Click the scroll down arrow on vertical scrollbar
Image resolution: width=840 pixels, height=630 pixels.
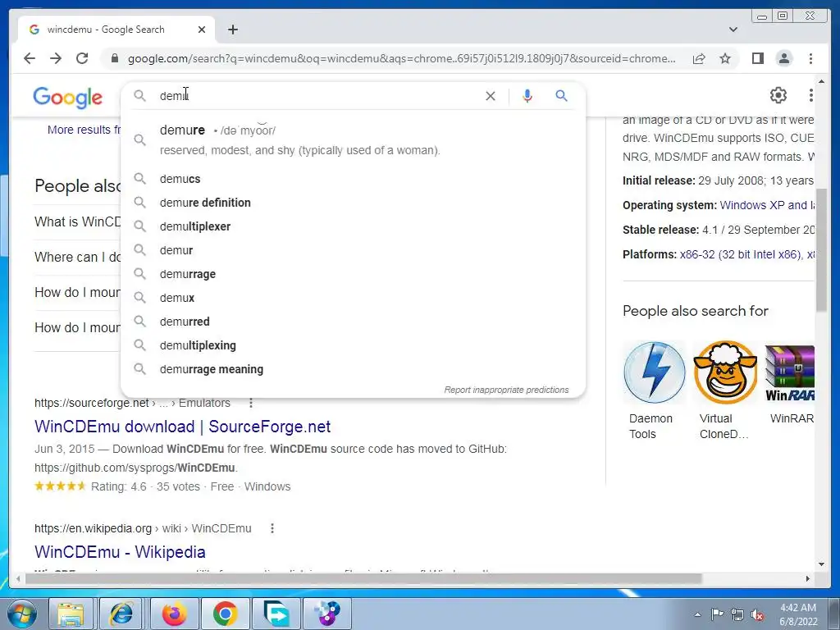pyautogui.click(x=821, y=564)
